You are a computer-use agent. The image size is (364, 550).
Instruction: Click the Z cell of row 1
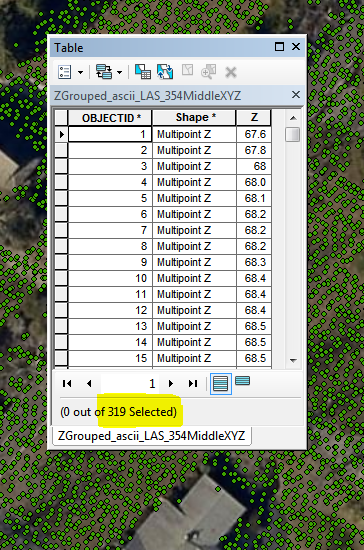[254, 134]
